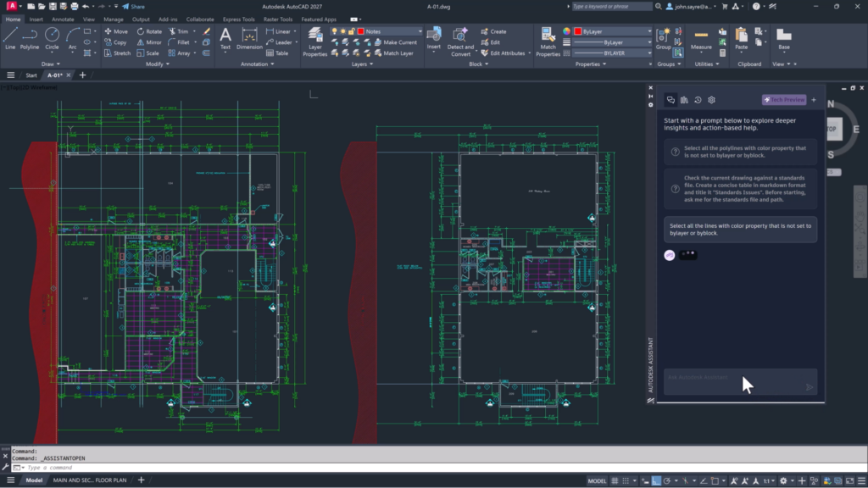Click the red Notes layer color swatch

coord(361,31)
